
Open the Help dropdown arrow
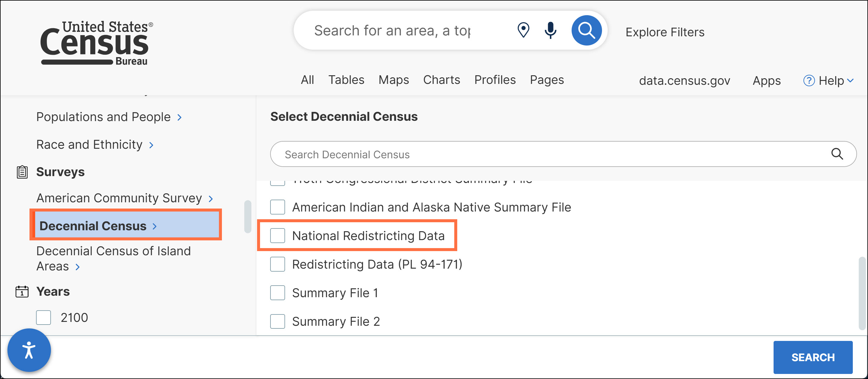click(x=850, y=80)
